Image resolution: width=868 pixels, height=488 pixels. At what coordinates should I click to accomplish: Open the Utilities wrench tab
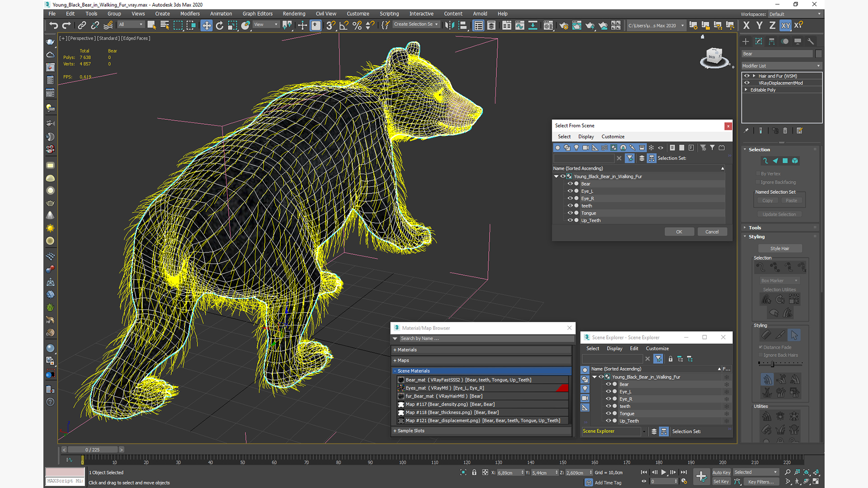click(x=811, y=41)
